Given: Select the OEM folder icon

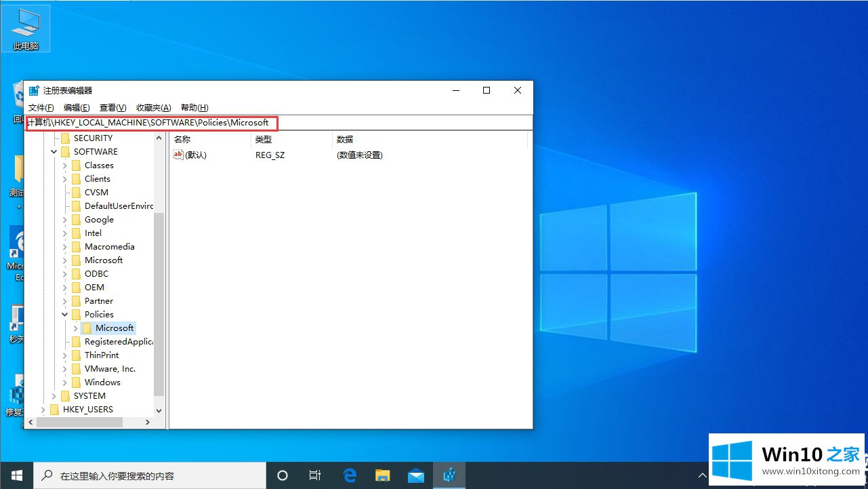Looking at the screenshot, I should (x=76, y=287).
